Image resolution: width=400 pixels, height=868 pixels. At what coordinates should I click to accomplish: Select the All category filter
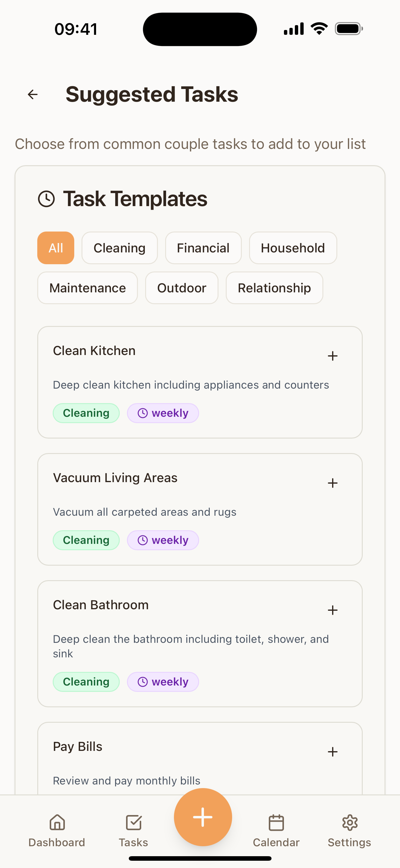coord(56,248)
